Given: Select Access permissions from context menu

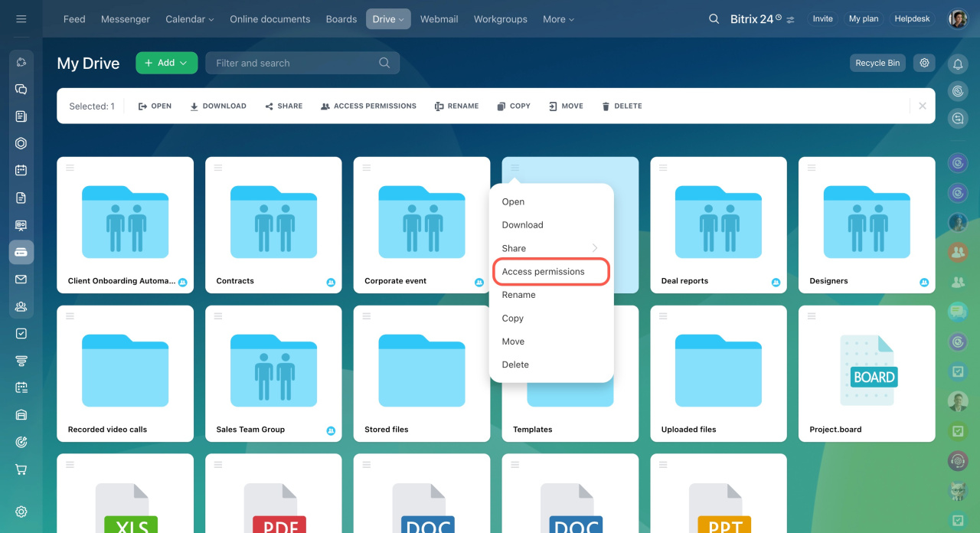Looking at the screenshot, I should click(x=544, y=272).
